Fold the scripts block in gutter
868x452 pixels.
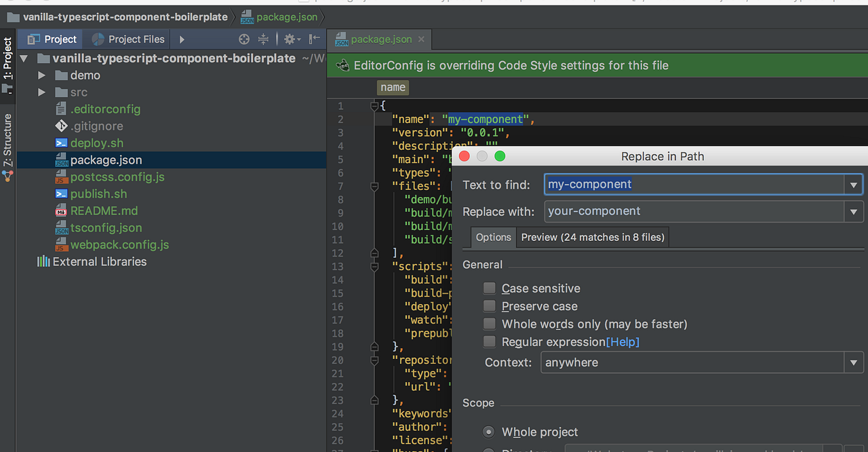click(x=374, y=267)
